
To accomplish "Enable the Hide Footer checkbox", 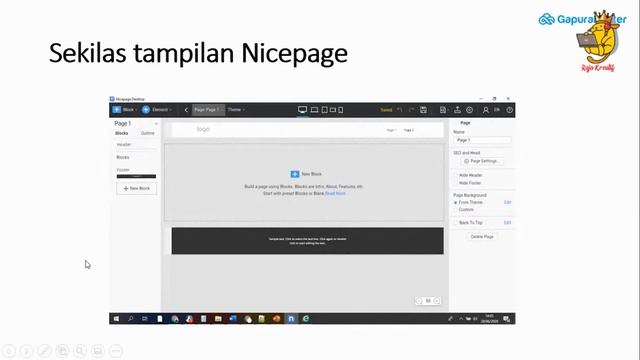I will click(456, 183).
